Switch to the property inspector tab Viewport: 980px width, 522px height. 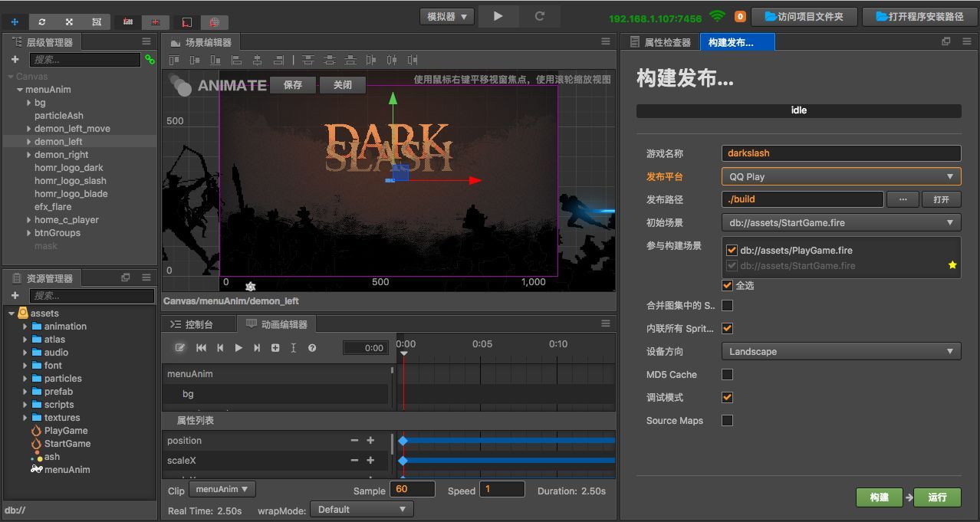tap(660, 43)
